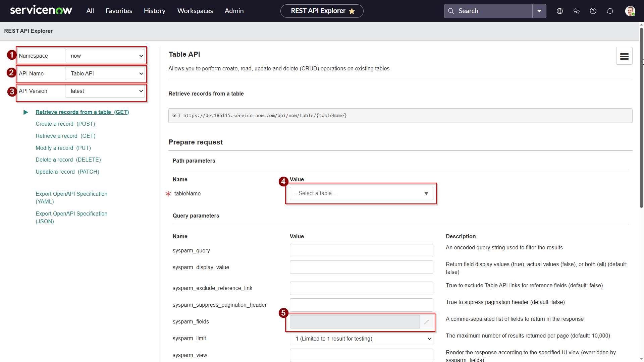
Task: Open the chat conversations icon
Action: click(x=576, y=11)
